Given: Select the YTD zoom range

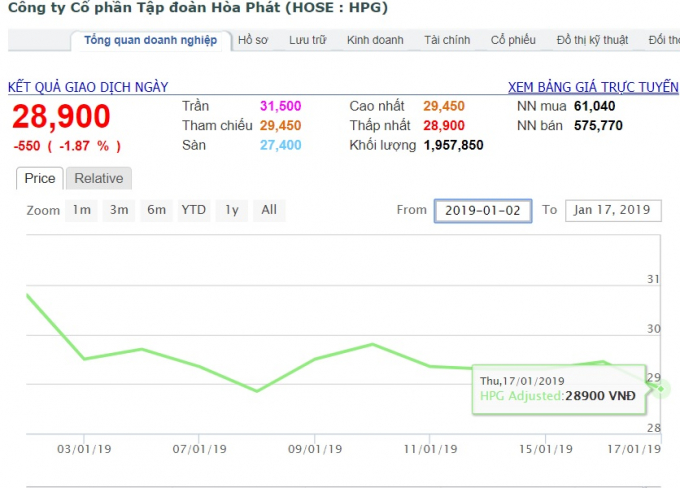Looking at the screenshot, I should point(193,210).
